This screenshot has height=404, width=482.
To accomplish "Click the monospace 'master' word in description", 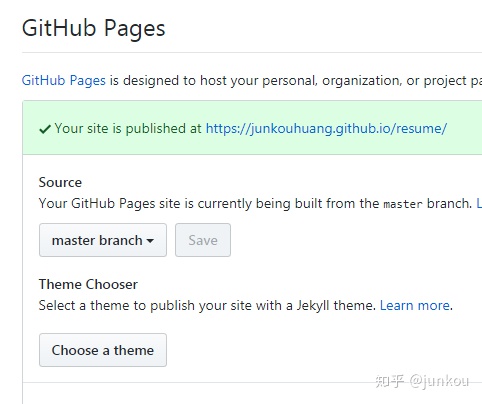I will (x=403, y=204).
